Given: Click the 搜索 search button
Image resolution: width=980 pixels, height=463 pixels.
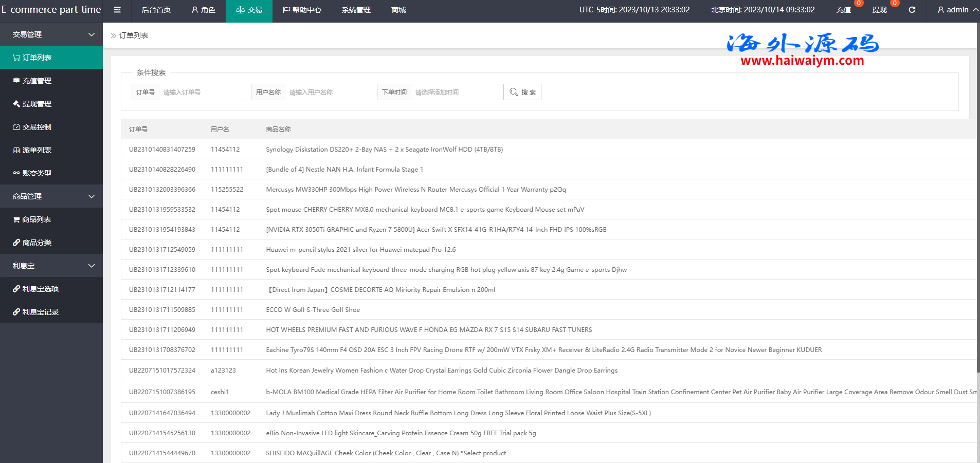Looking at the screenshot, I should pyautogui.click(x=522, y=92).
